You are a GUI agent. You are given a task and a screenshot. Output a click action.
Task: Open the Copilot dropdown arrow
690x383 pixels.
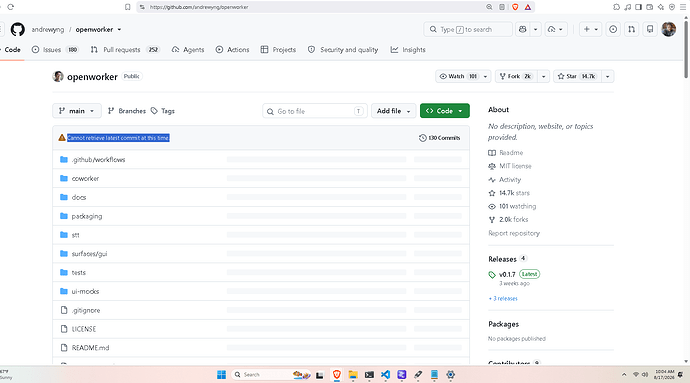click(x=536, y=29)
